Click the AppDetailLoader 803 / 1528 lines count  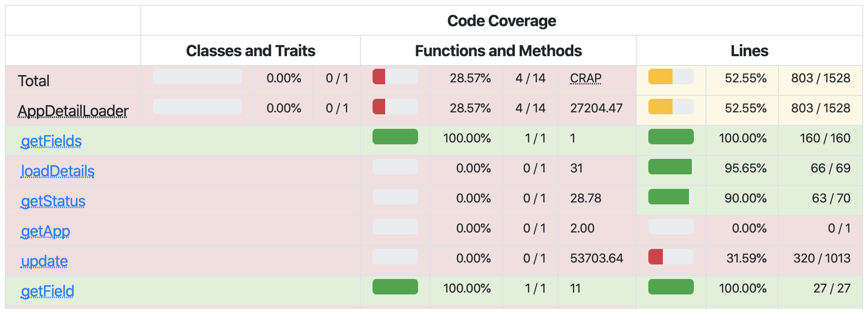[x=821, y=108]
